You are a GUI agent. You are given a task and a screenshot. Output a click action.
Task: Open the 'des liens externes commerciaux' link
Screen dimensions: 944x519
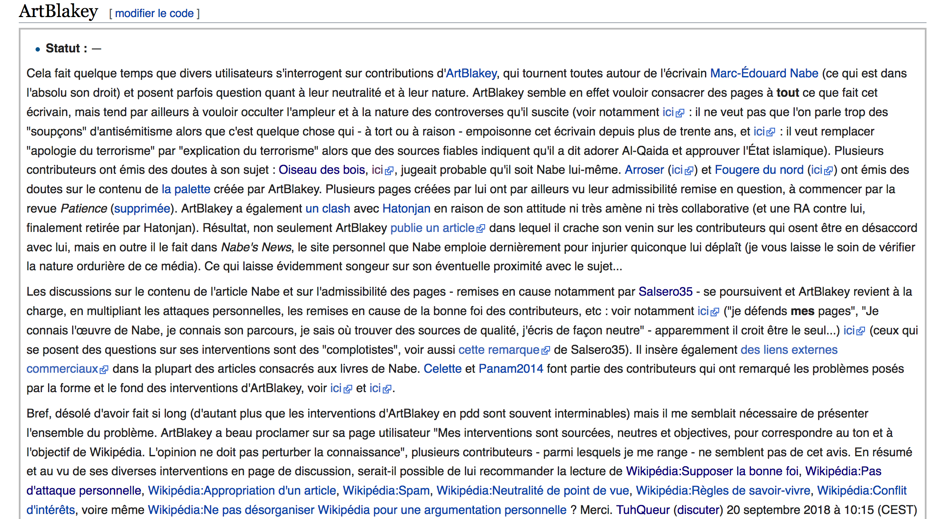[789, 349]
